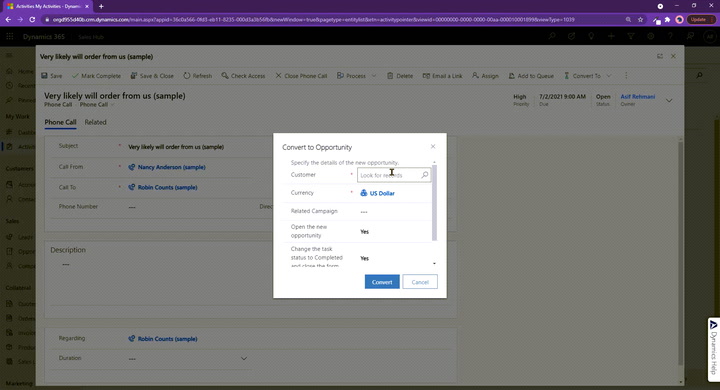Close the Activities My Activities tab
The image size is (720, 390).
tap(87, 6)
